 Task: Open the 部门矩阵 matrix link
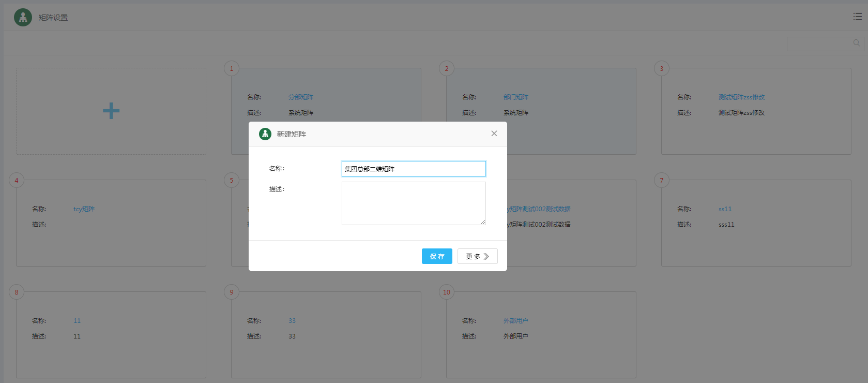[516, 97]
